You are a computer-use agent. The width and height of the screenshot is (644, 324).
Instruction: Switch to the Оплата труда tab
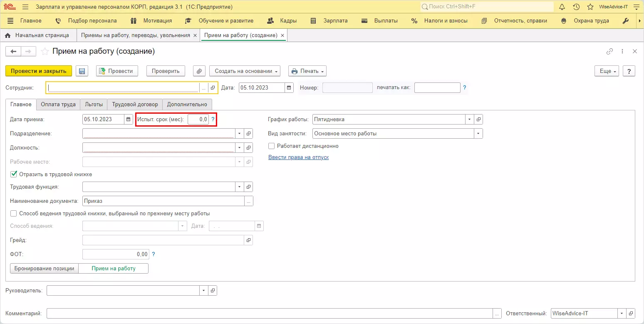point(58,105)
